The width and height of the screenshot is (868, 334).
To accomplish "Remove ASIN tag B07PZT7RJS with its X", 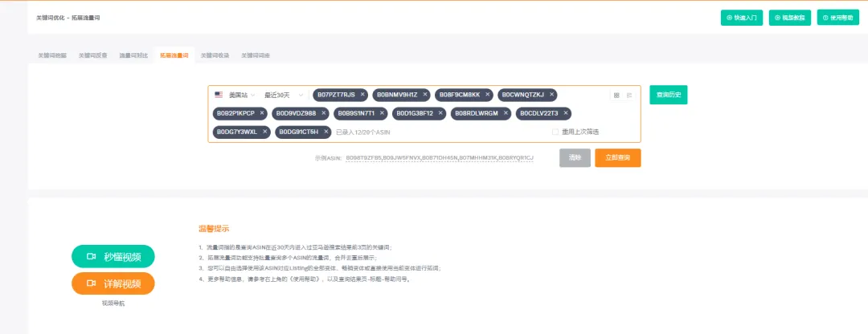I will pyautogui.click(x=362, y=95).
